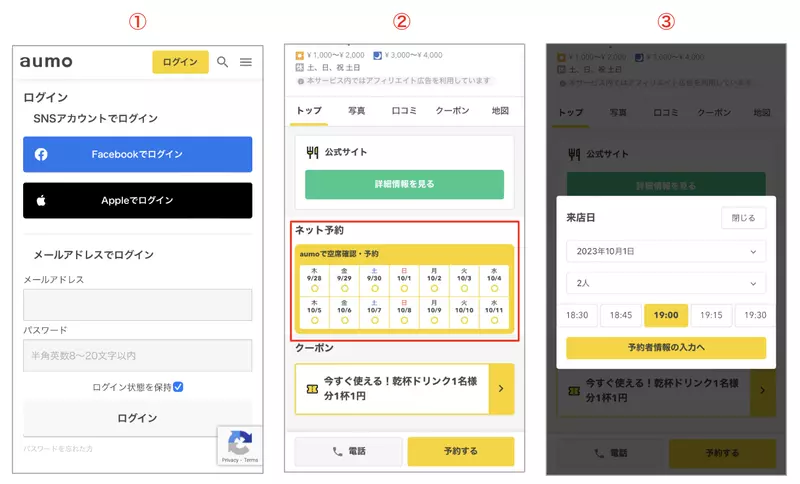Click the reCAPTCHA badge icon
The width and height of the screenshot is (800, 484).
click(240, 442)
